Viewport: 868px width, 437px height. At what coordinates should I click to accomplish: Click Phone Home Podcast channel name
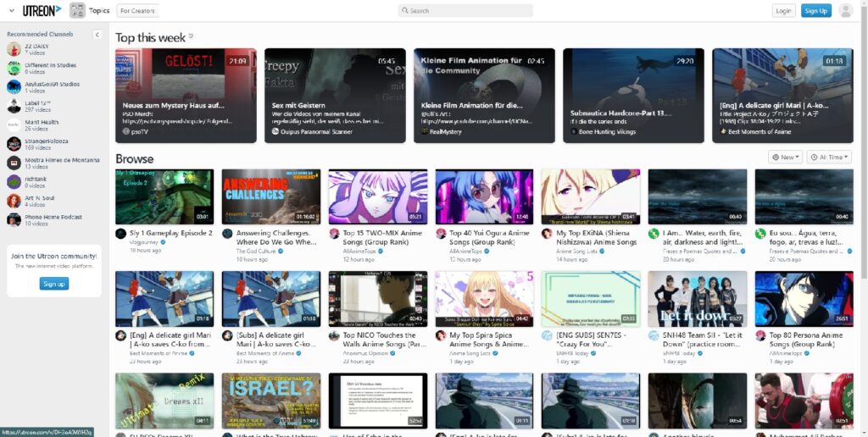pyautogui.click(x=53, y=217)
